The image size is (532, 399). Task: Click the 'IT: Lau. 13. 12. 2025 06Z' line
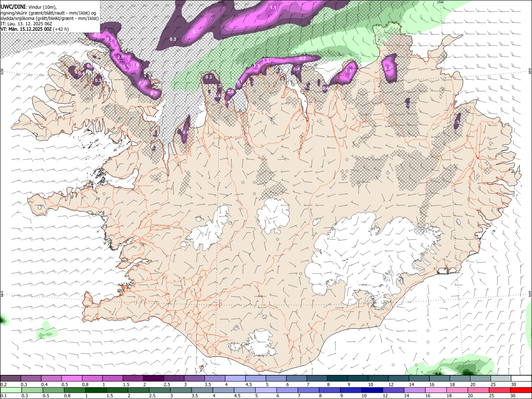[27, 24]
